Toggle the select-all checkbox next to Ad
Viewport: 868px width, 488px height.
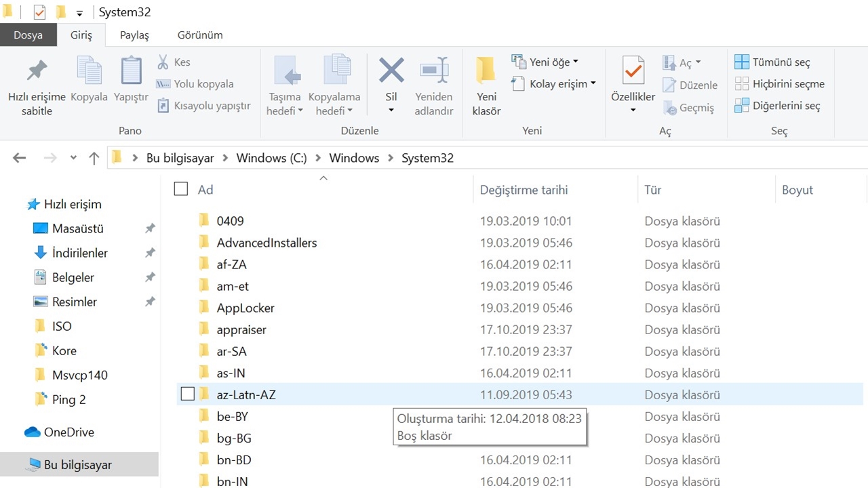[181, 189]
